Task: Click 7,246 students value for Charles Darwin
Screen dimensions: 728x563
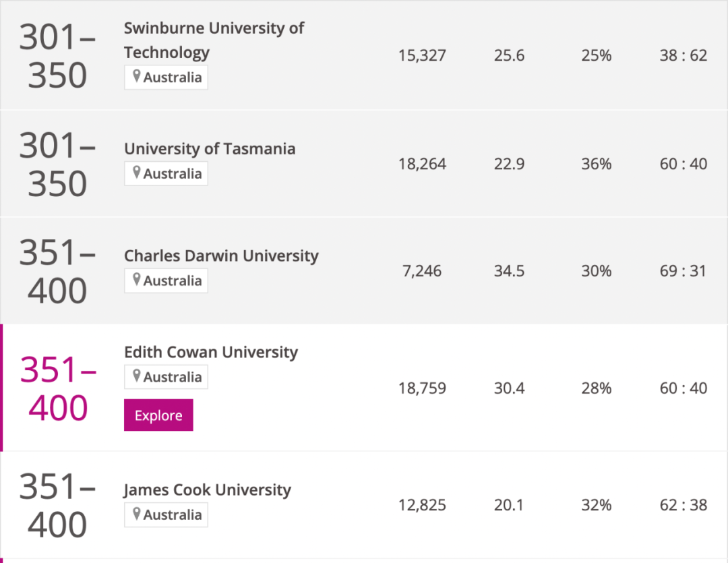Action: coord(422,271)
